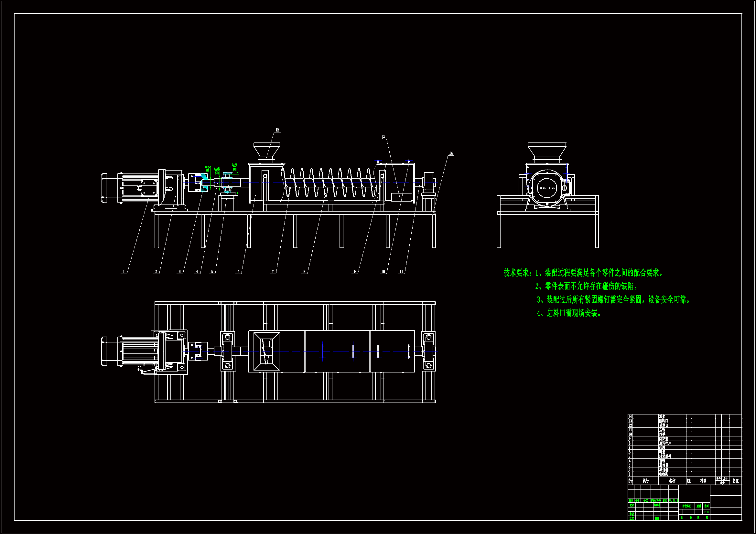Click the 材料 header cell in parts list
The image size is (756, 534).
(x=703, y=481)
